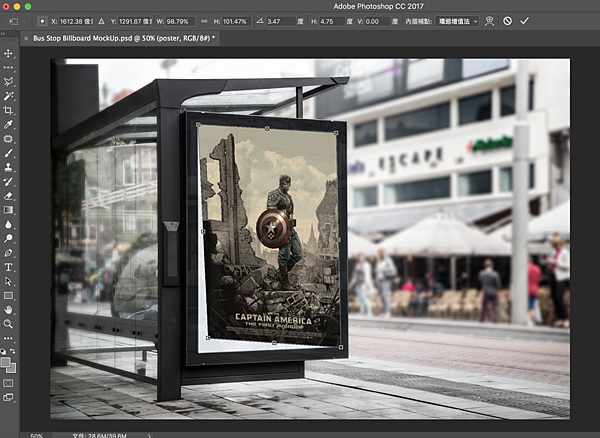Select the Brush tool
Screen dimensions: 600x438
tap(9, 153)
